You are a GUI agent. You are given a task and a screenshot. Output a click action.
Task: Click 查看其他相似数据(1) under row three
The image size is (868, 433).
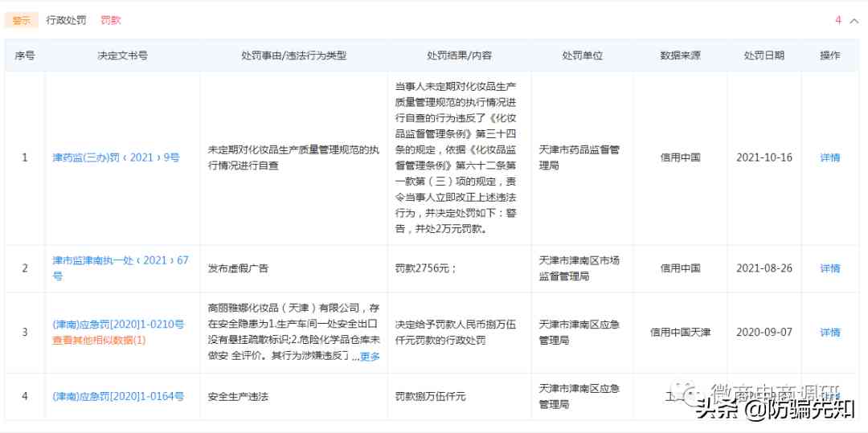[99, 340]
